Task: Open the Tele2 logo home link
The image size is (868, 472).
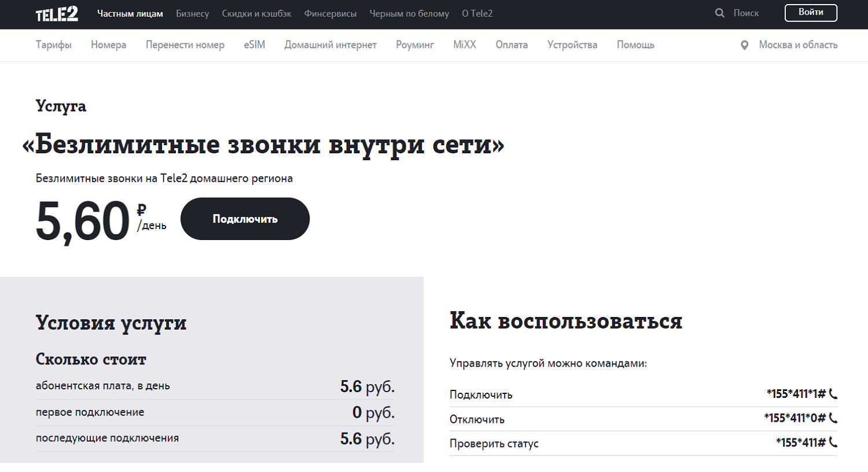Action: (x=57, y=14)
